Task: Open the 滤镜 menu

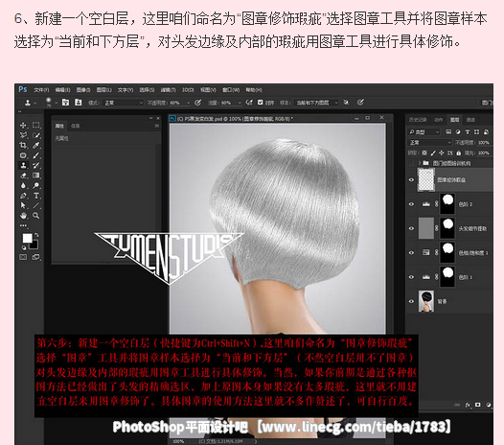Action: coord(168,90)
